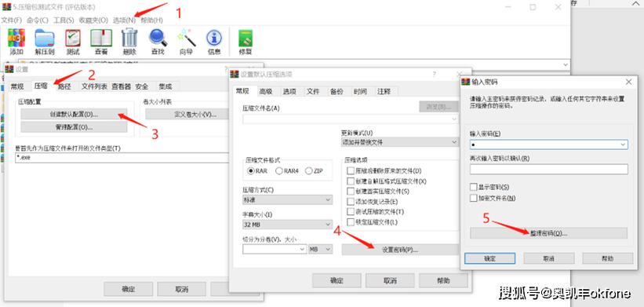The height and width of the screenshot is (307, 644).
Task: Switch to 压缩 tab in 设置 dialog
Action: click(41, 86)
